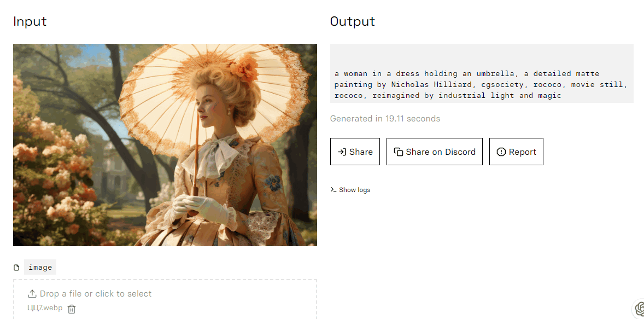Click the ЦЦ7.webp file name
Viewport: 644px width, 319px height.
coord(45,308)
